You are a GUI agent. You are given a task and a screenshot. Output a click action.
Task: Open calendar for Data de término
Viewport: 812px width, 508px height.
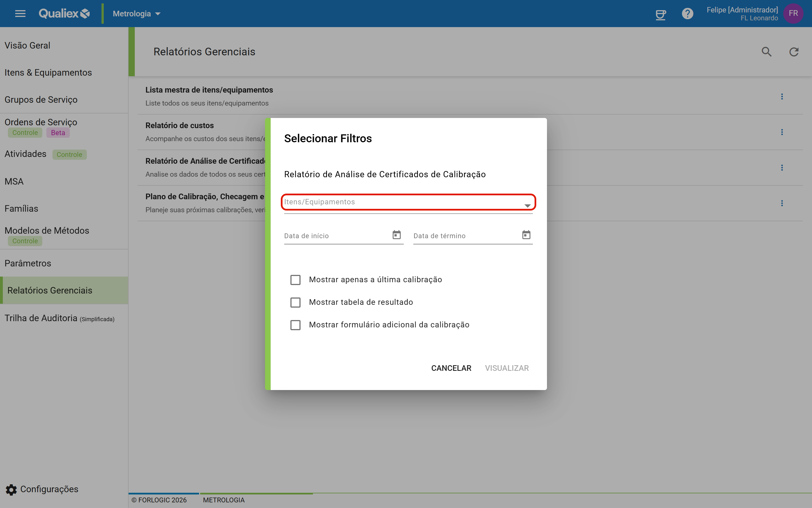(526, 235)
